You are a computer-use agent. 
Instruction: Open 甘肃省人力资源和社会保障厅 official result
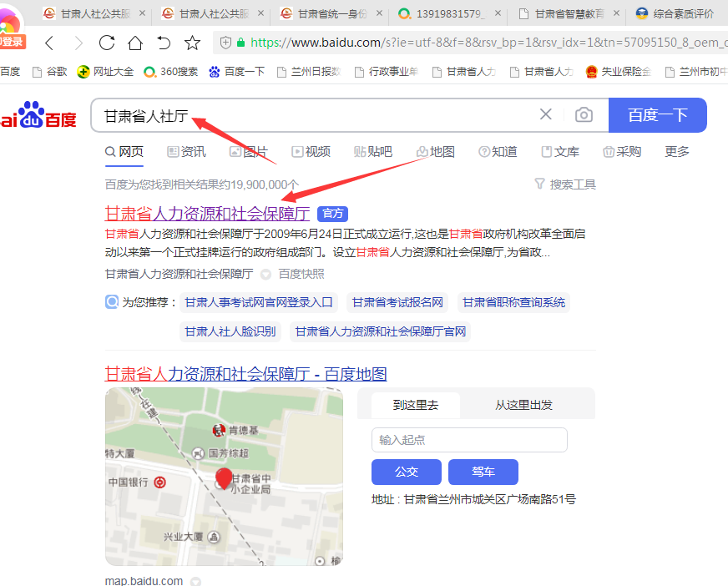click(x=207, y=214)
